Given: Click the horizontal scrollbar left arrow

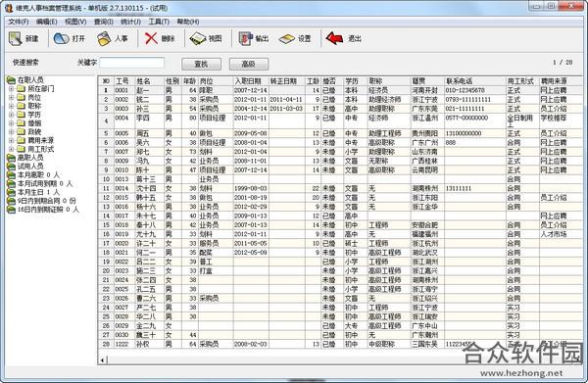Looking at the screenshot, I should pyautogui.click(x=102, y=360).
